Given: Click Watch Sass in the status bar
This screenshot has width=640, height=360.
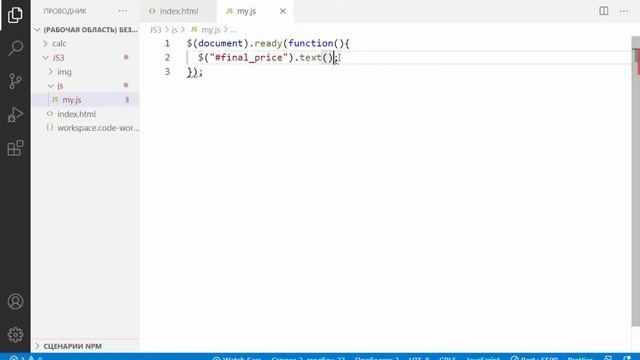Looking at the screenshot, I should (x=237, y=358).
